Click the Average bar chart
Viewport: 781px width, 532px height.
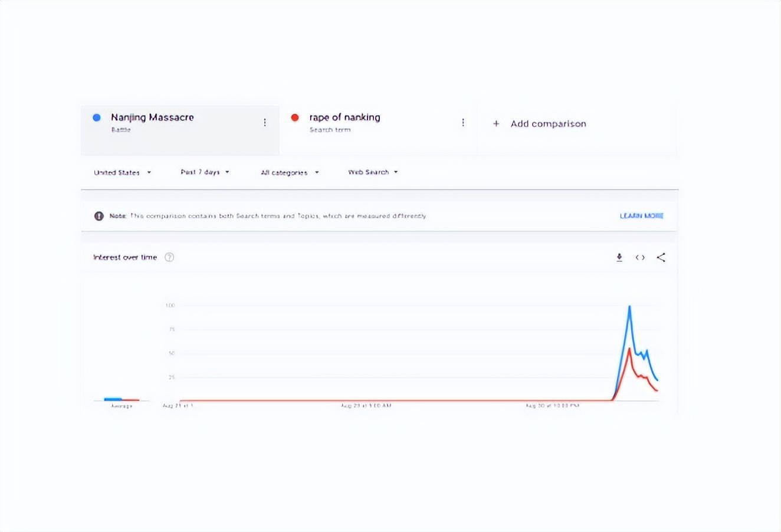(x=122, y=399)
